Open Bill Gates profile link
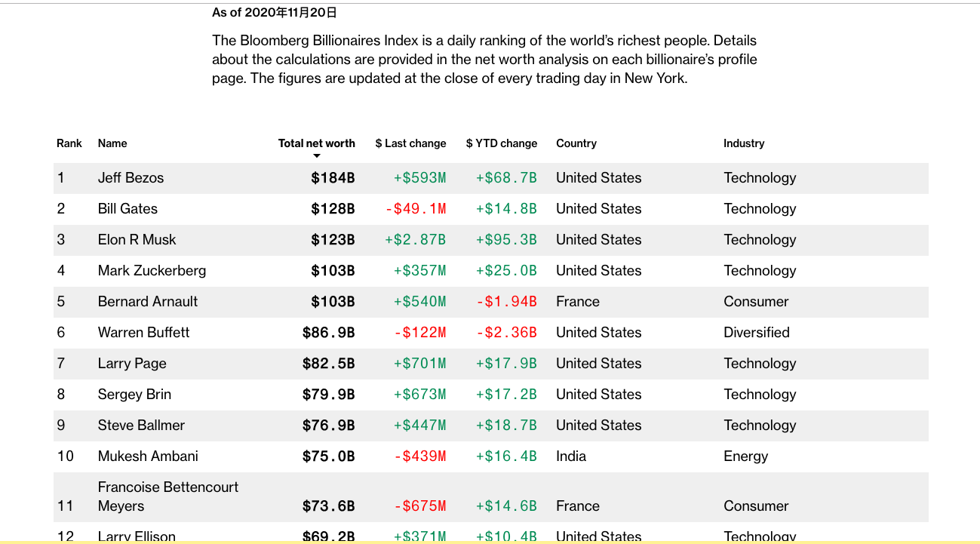The width and height of the screenshot is (980, 544). (127, 209)
